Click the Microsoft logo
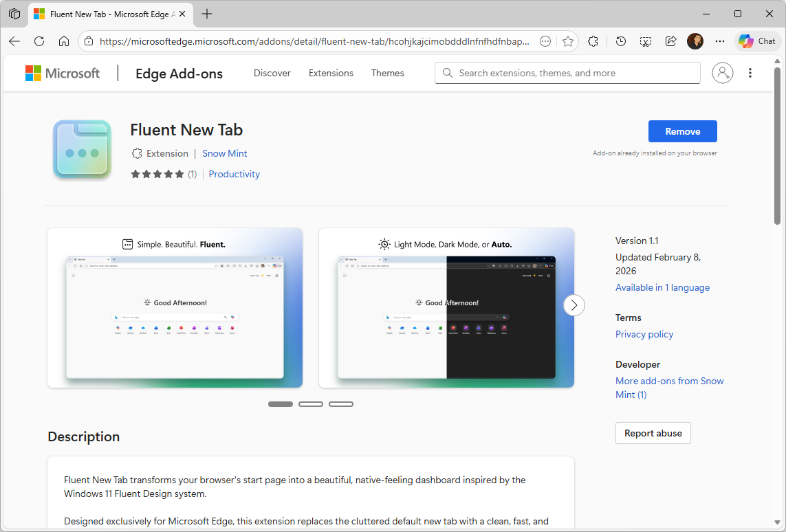This screenshot has width=786, height=532. click(x=63, y=73)
